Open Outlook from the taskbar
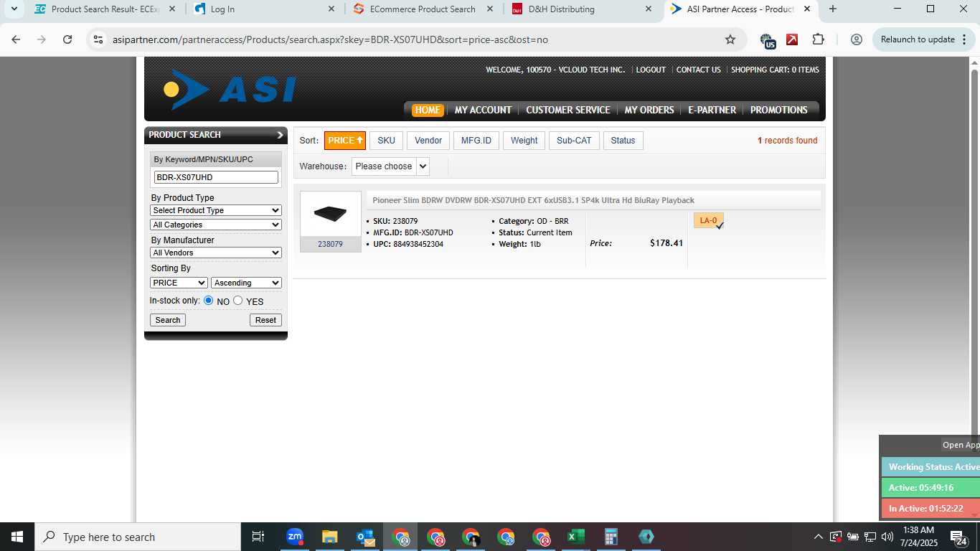This screenshot has height=551, width=980. (x=365, y=537)
